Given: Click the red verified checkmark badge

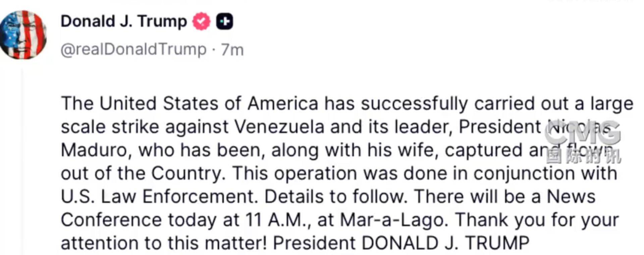Looking at the screenshot, I should [201, 22].
